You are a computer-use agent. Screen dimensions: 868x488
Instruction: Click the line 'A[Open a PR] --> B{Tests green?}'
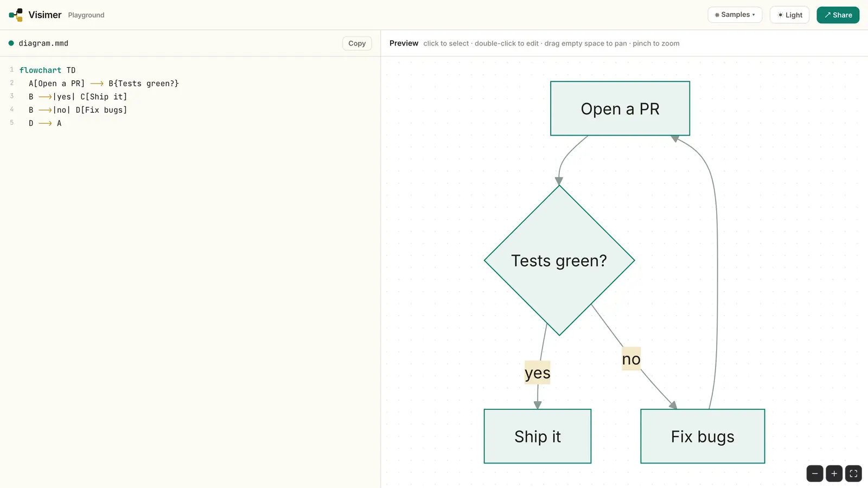104,84
